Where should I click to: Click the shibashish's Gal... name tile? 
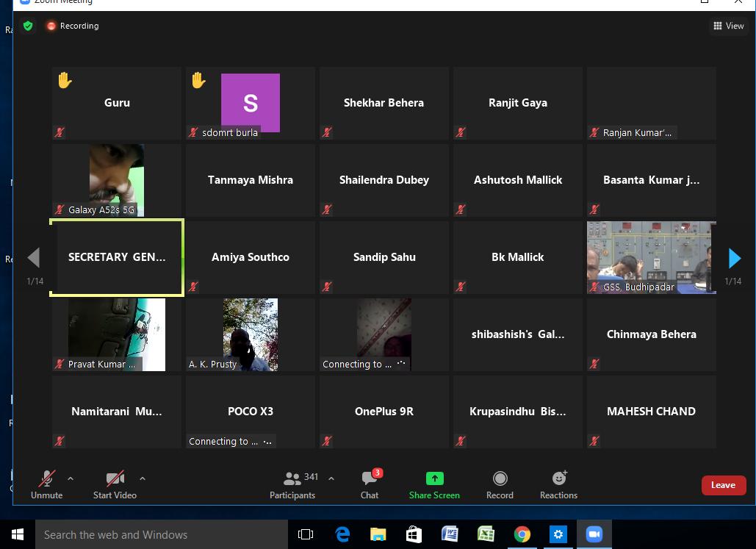pos(518,335)
